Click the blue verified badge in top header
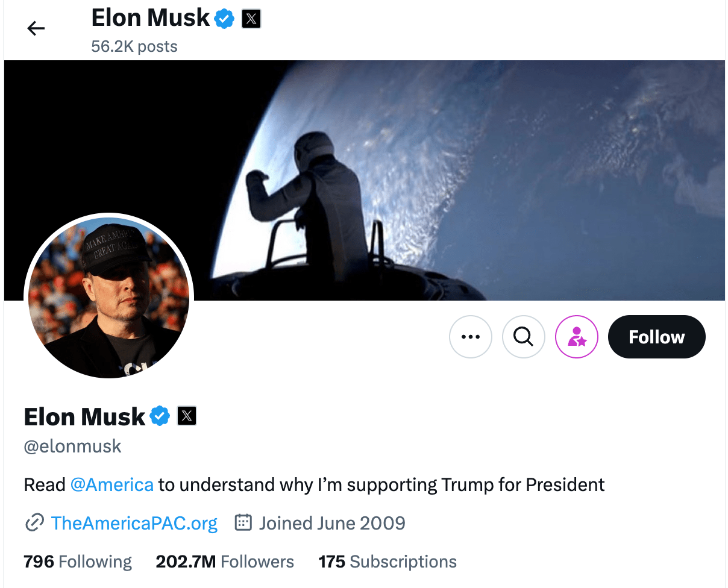728x588 pixels. tap(224, 19)
